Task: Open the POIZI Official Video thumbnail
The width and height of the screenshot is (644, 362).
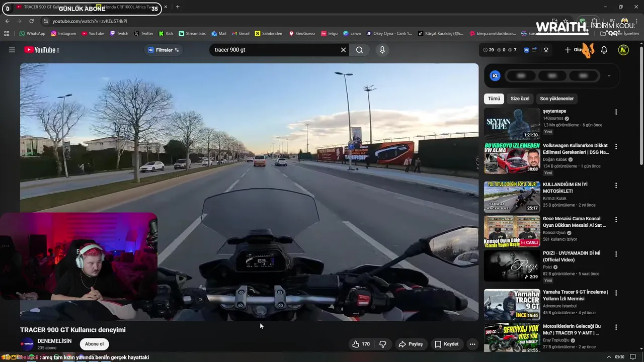Action: 512,265
